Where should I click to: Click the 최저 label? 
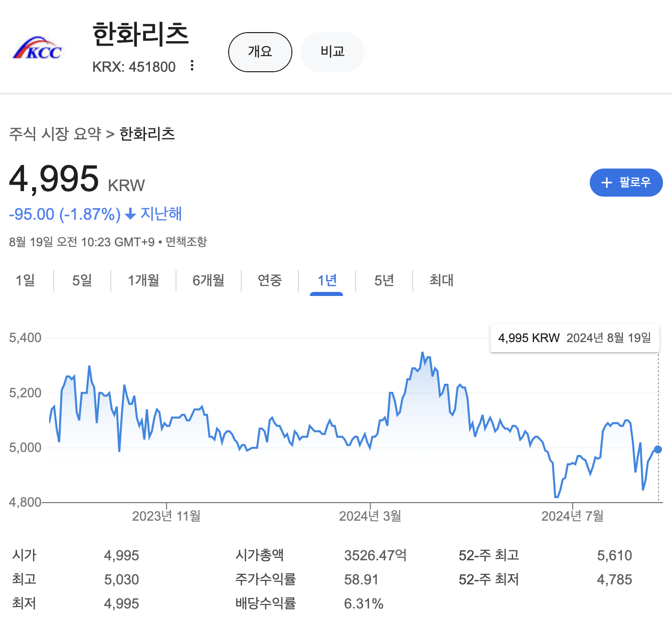tap(24, 603)
